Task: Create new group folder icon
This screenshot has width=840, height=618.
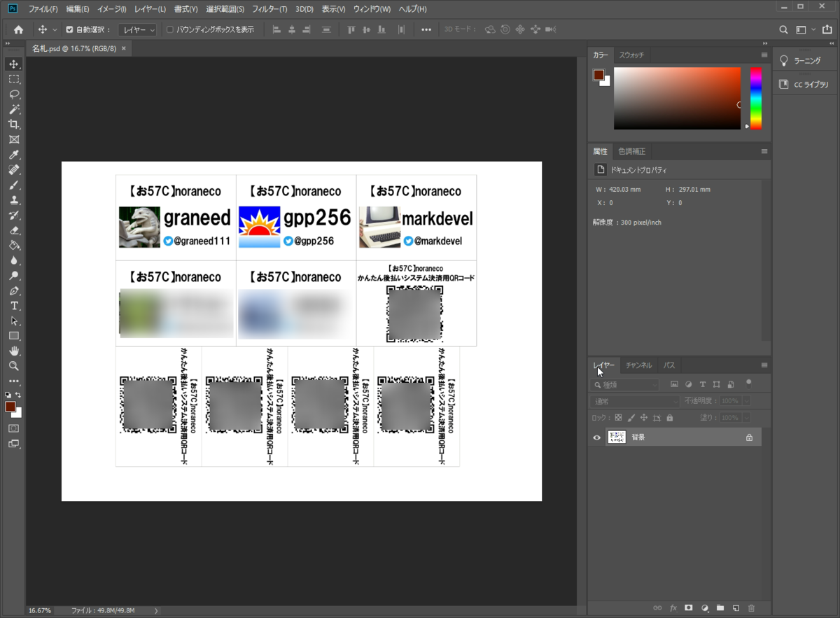Action: click(x=720, y=608)
